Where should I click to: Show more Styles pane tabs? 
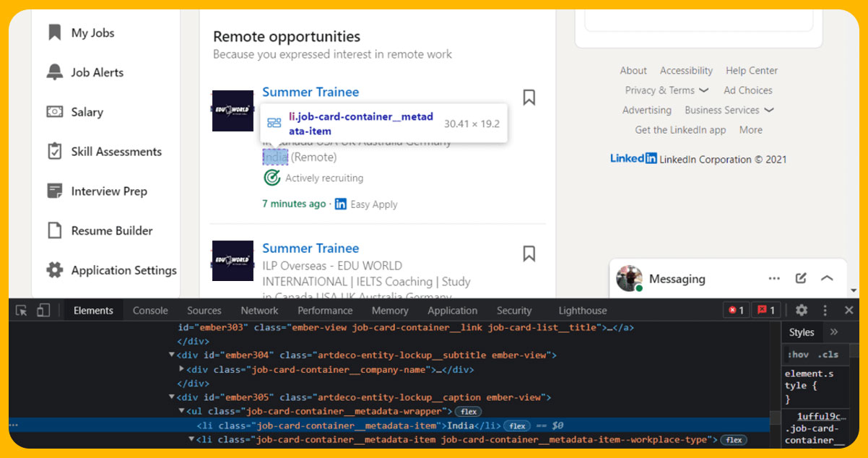click(834, 332)
